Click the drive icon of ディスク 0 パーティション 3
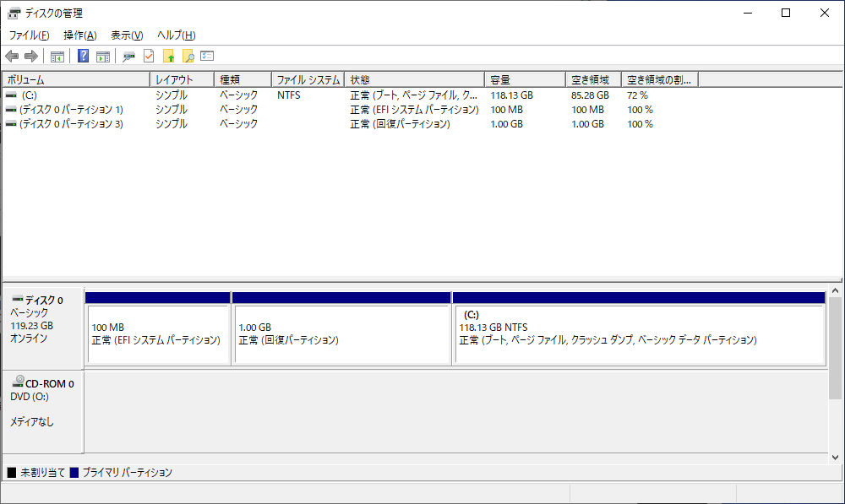 [11, 124]
